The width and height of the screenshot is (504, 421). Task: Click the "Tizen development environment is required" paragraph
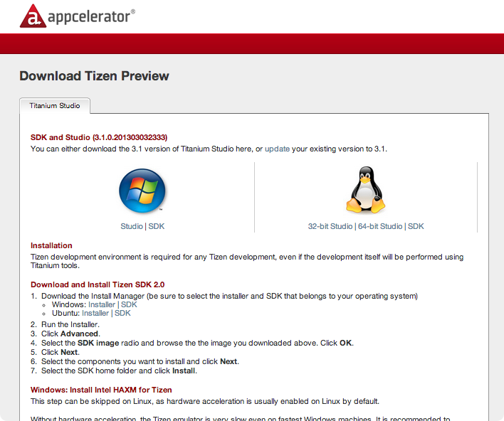247,261
